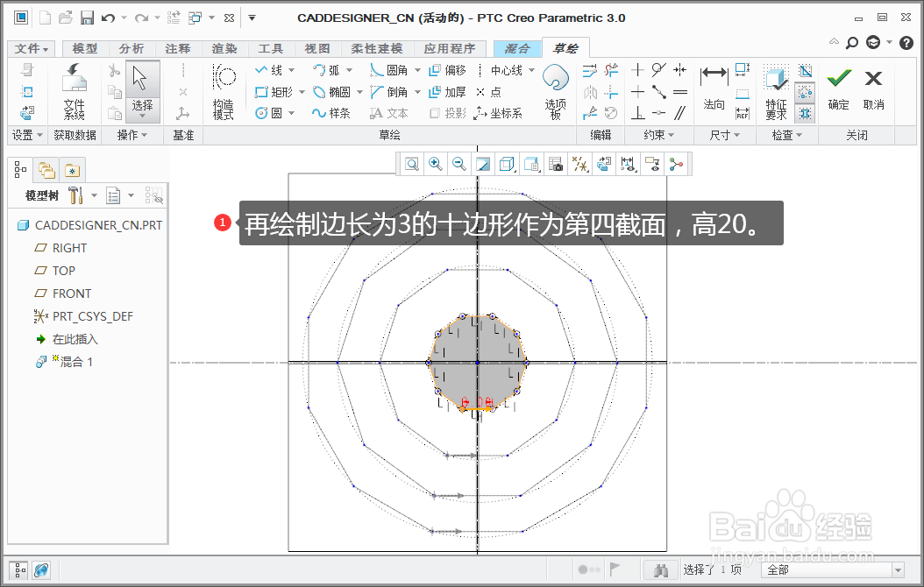924x587 pixels.
Task: Toggle the favorites panel tab icon
Action: (72, 170)
